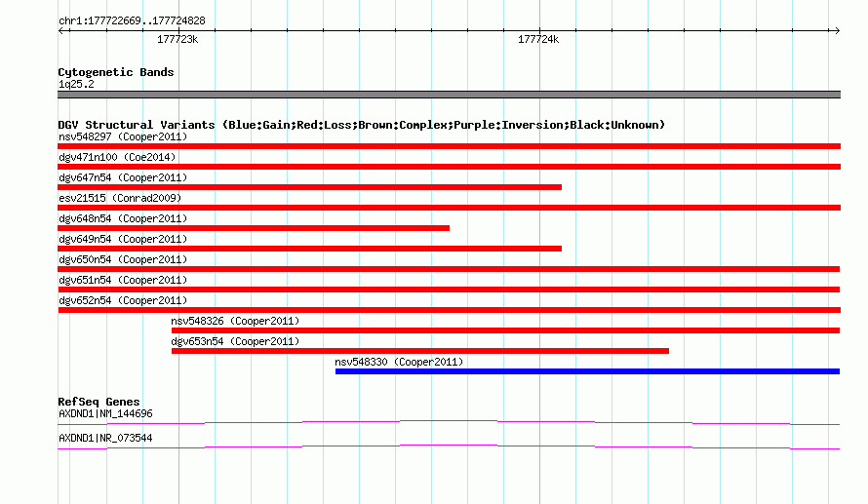Click the red bar for dgv647n54
Screen dimensions: 868x504
(x=309, y=187)
